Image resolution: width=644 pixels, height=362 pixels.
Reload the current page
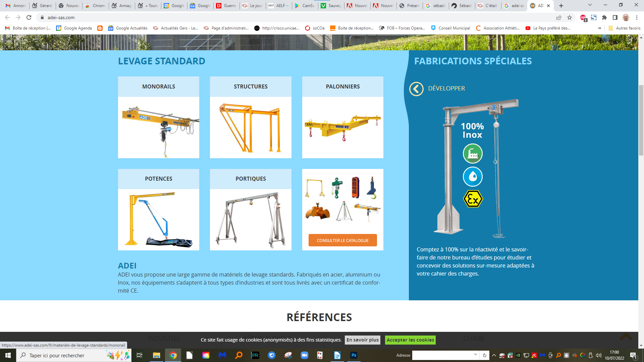click(x=29, y=17)
